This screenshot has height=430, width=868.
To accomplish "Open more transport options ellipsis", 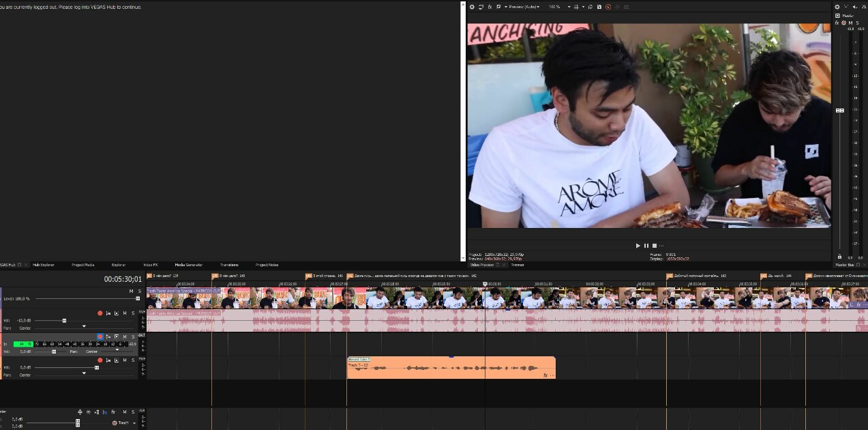I will point(661,246).
